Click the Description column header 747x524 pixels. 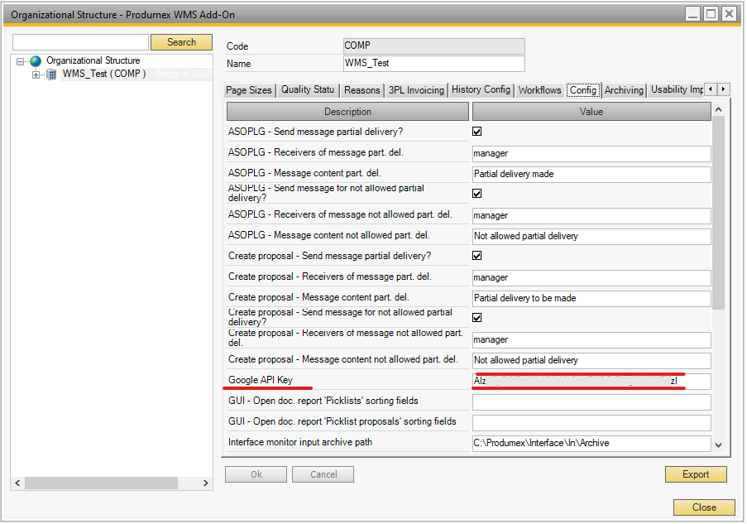(348, 112)
